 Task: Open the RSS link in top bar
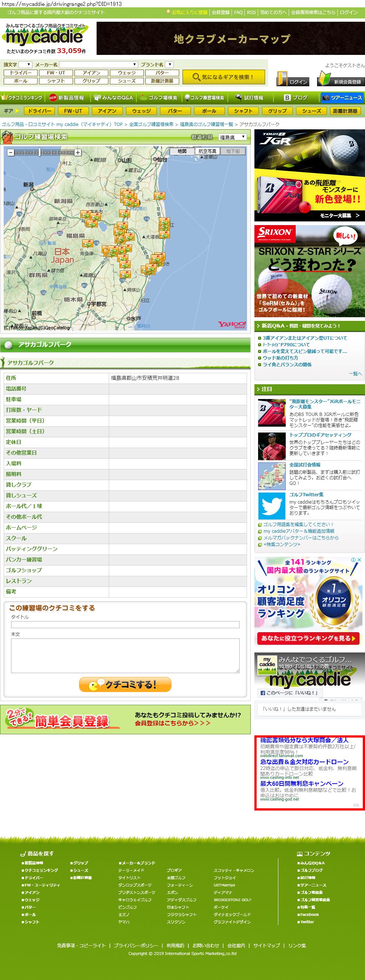(251, 12)
